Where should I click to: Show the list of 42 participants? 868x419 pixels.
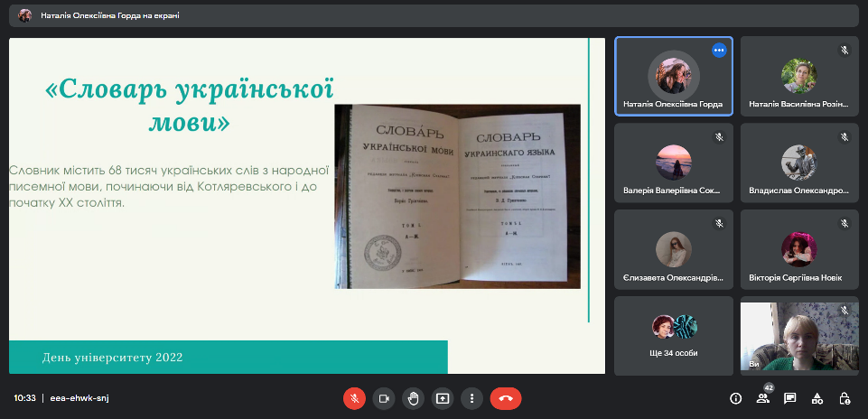[762, 398]
